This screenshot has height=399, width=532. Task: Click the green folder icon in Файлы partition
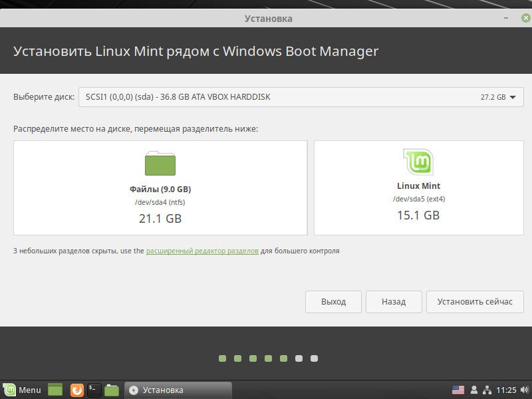point(160,164)
